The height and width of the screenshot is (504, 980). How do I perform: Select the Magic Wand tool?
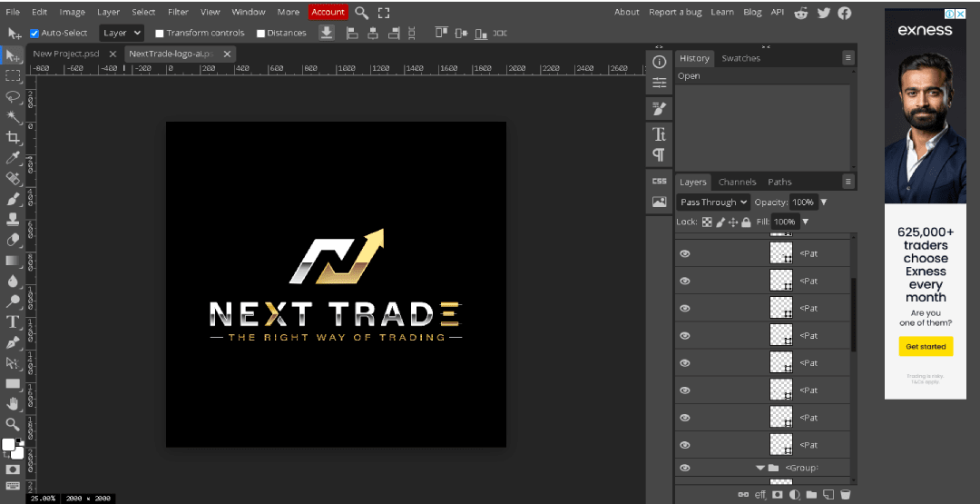tap(13, 117)
